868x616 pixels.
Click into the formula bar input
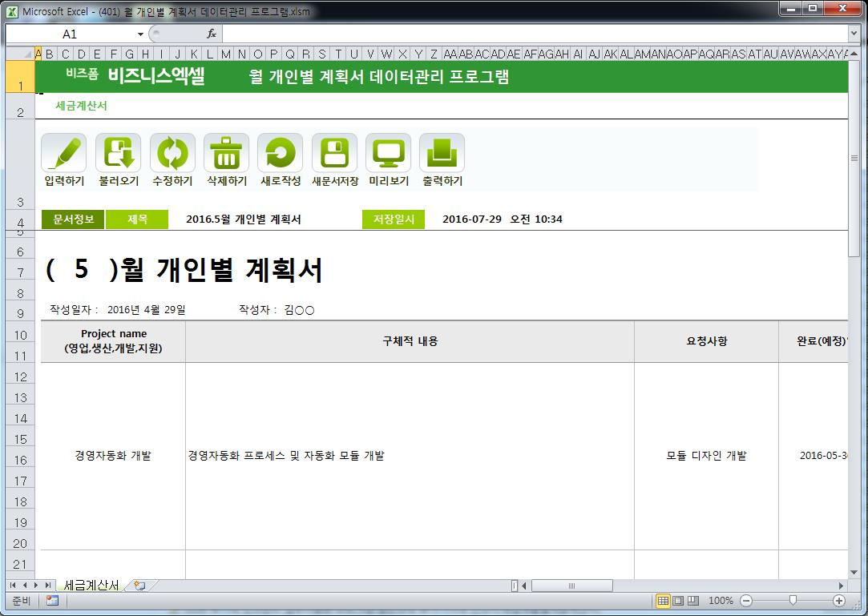pos(535,34)
